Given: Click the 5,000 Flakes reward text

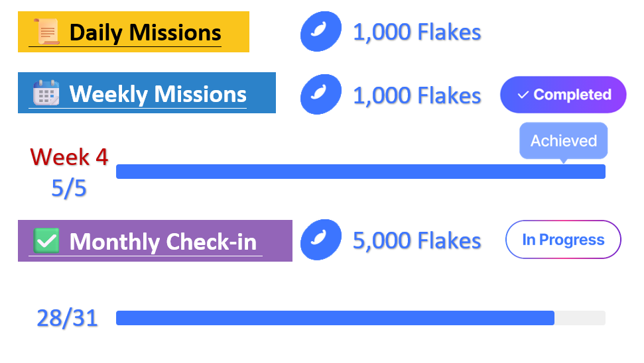Looking at the screenshot, I should [x=417, y=240].
